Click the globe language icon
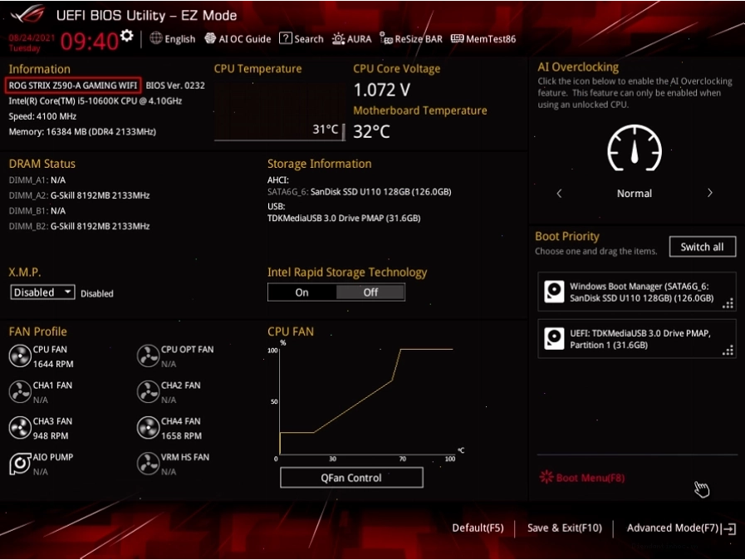 [x=156, y=38]
